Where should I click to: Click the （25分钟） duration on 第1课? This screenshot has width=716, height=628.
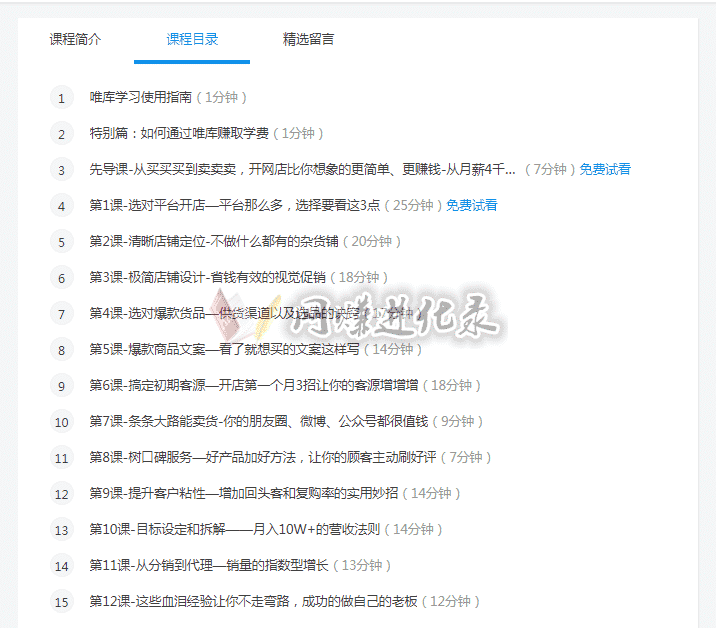tap(413, 206)
